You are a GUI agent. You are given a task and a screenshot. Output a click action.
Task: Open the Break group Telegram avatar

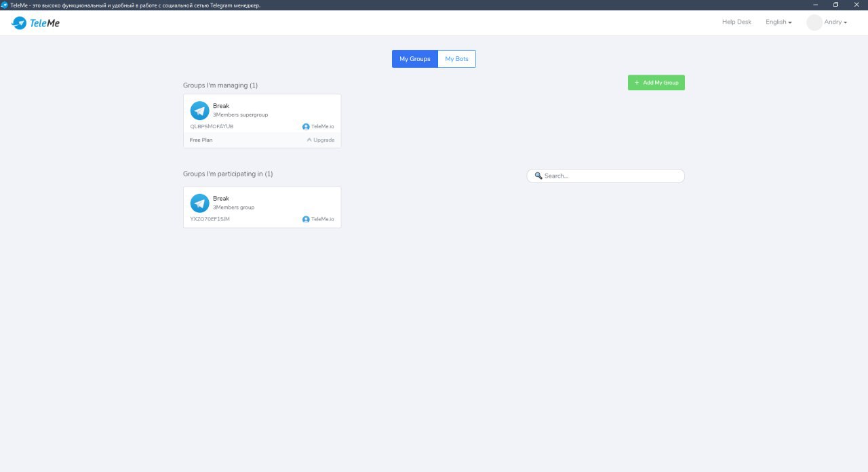click(199, 203)
